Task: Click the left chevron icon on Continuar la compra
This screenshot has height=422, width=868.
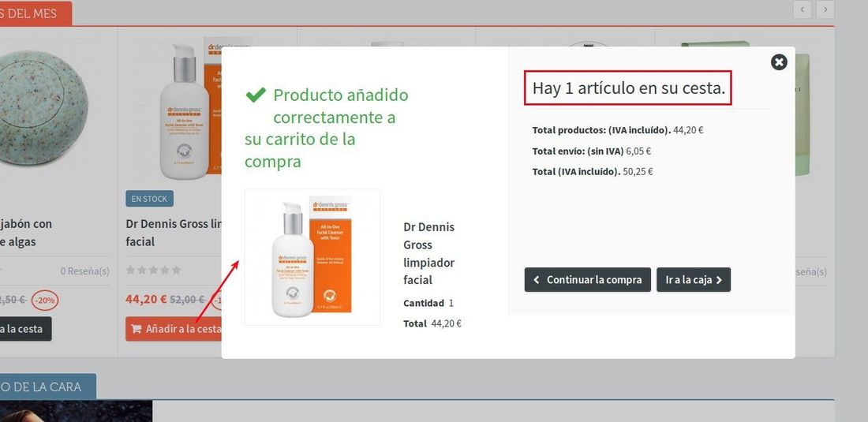Action: click(536, 280)
